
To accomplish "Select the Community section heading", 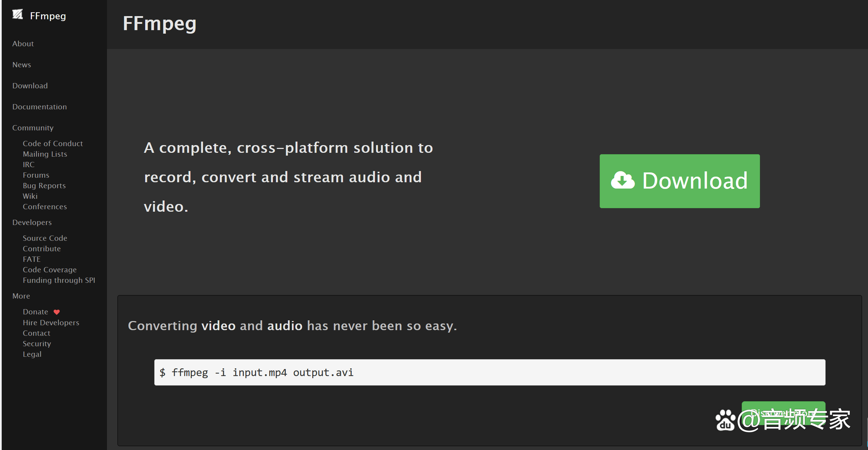I will click(33, 128).
